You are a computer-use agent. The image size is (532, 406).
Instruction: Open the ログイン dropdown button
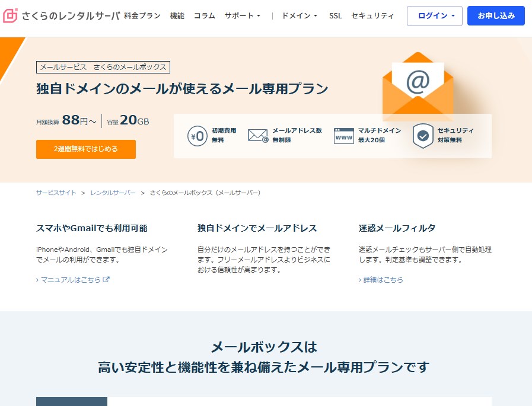tap(434, 16)
